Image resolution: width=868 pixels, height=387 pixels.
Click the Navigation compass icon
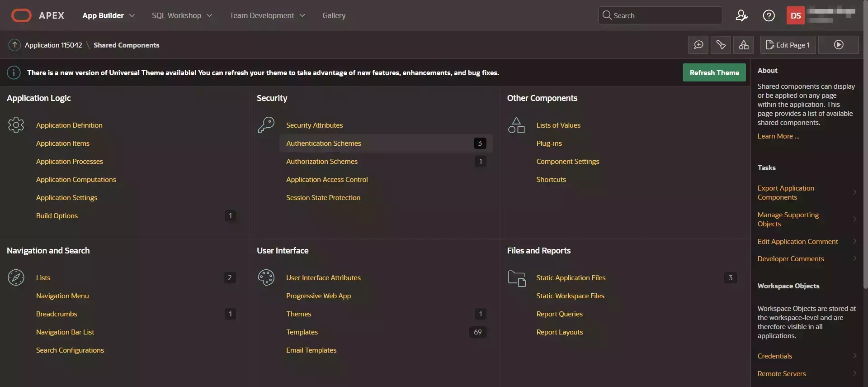click(x=16, y=277)
